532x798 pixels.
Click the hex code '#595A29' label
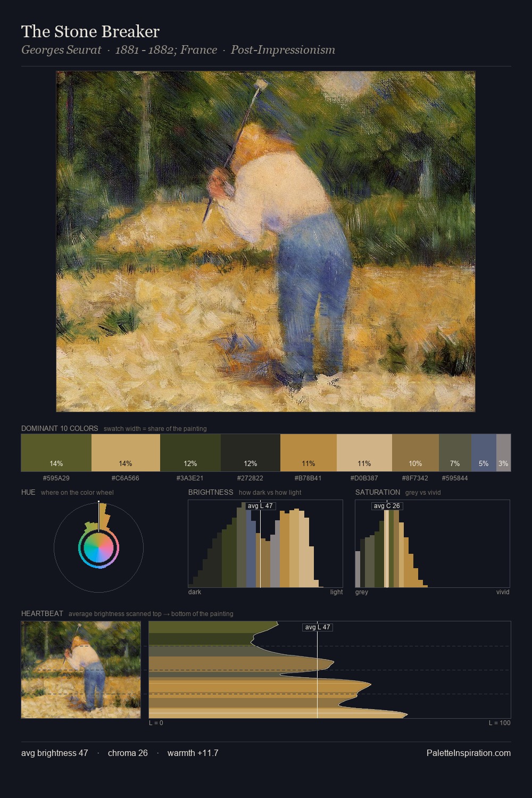tap(56, 478)
